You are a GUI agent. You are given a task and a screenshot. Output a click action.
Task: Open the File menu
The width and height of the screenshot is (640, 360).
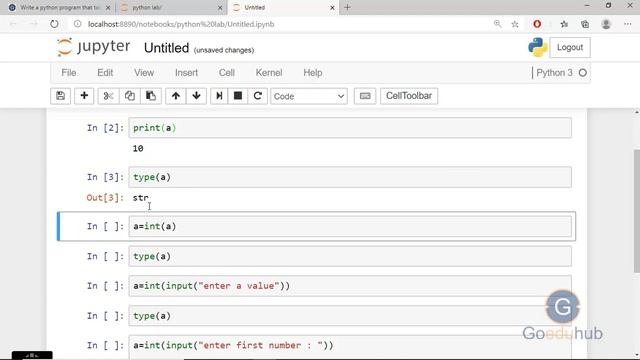pyautogui.click(x=69, y=73)
